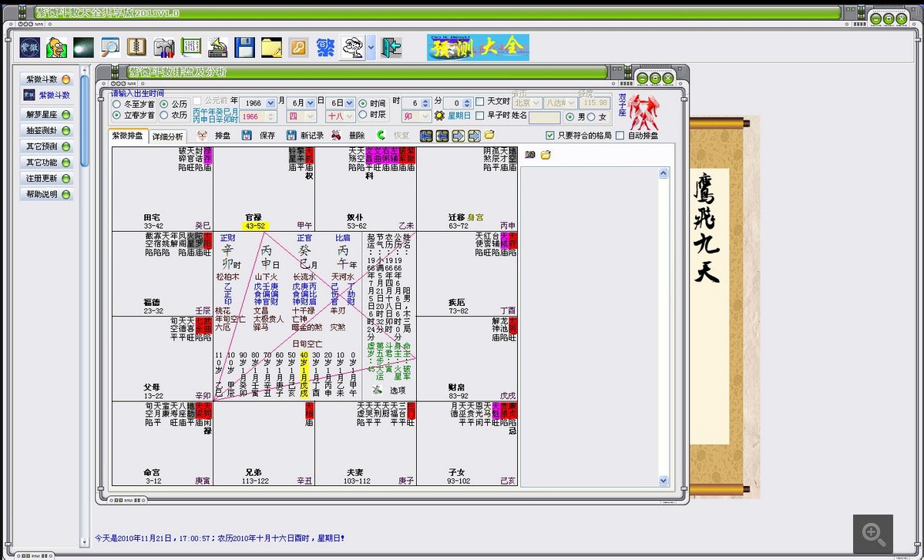Click the 保存 save button
This screenshot has width=924, height=560.
(259, 136)
